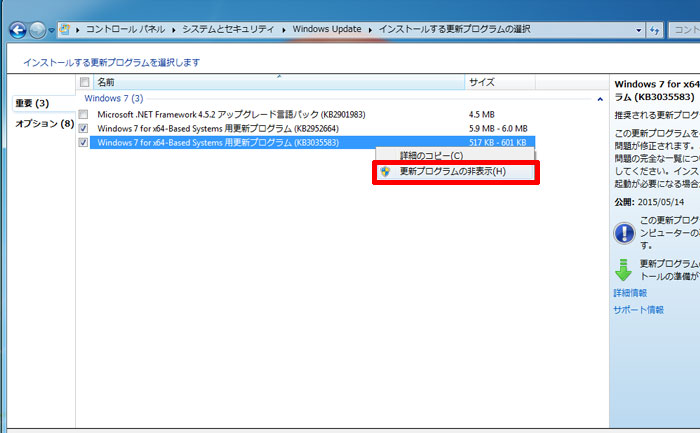Image resolution: width=700 pixels, height=433 pixels.
Task: Select コントロール パネル in the breadcrumb
Action: (x=125, y=29)
